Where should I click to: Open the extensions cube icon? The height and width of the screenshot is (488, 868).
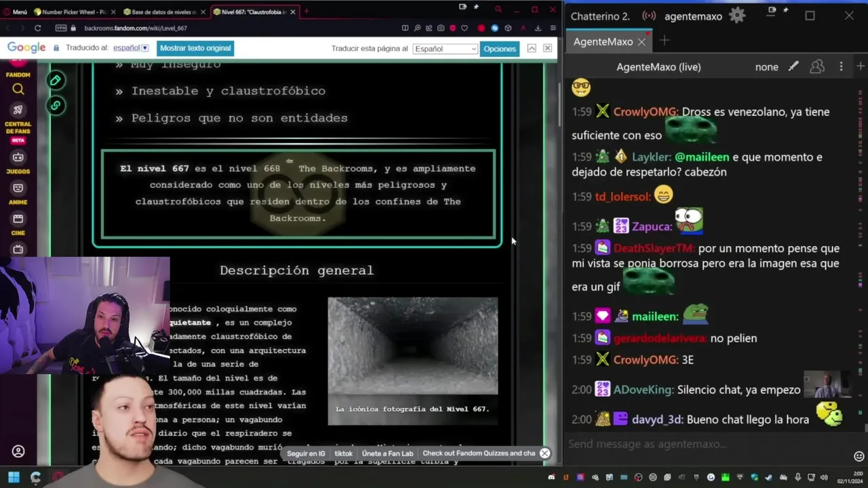click(508, 28)
